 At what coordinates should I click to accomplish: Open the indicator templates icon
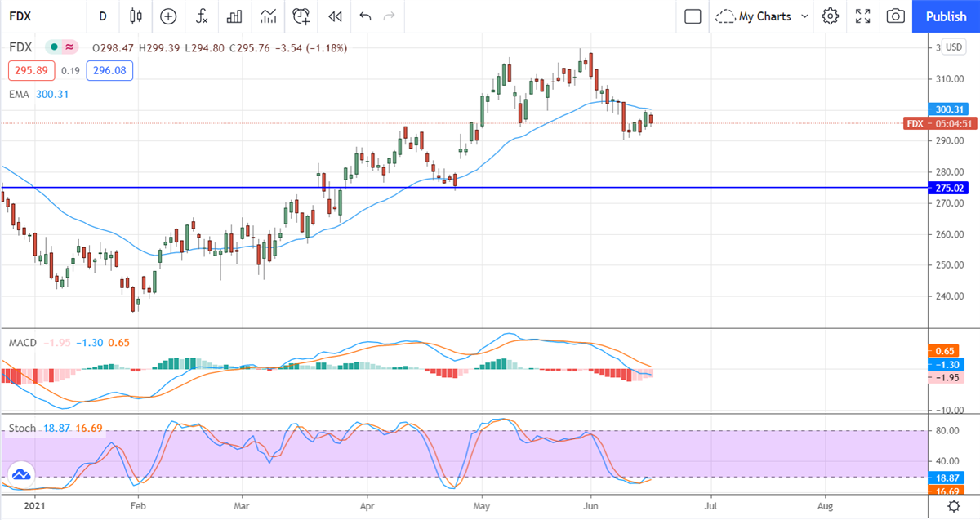tap(268, 16)
